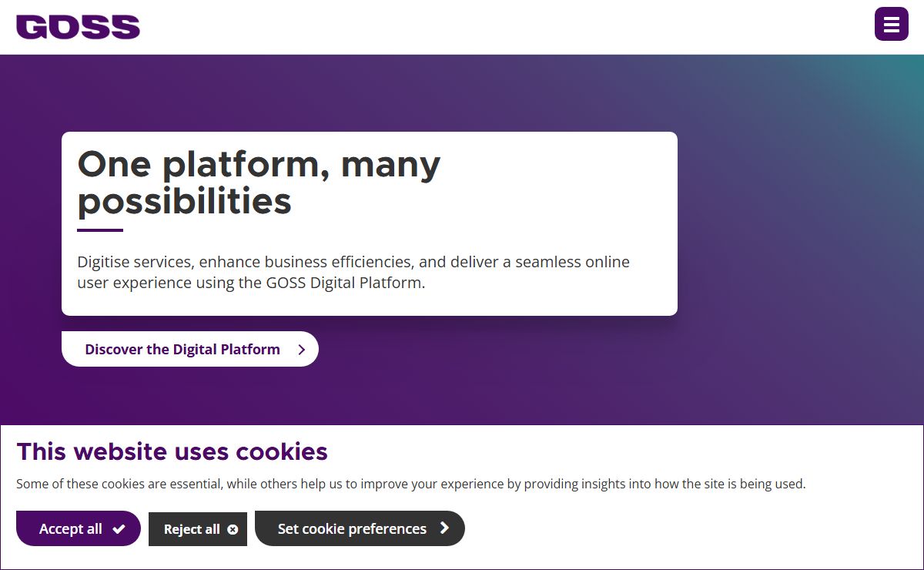Open the hamburger navigation menu
924x570 pixels.
click(x=891, y=24)
